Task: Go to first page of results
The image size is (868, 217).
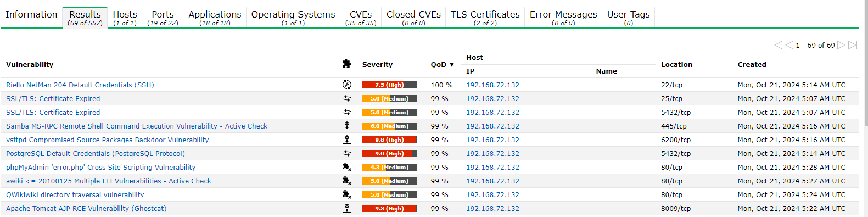Action: (x=777, y=45)
